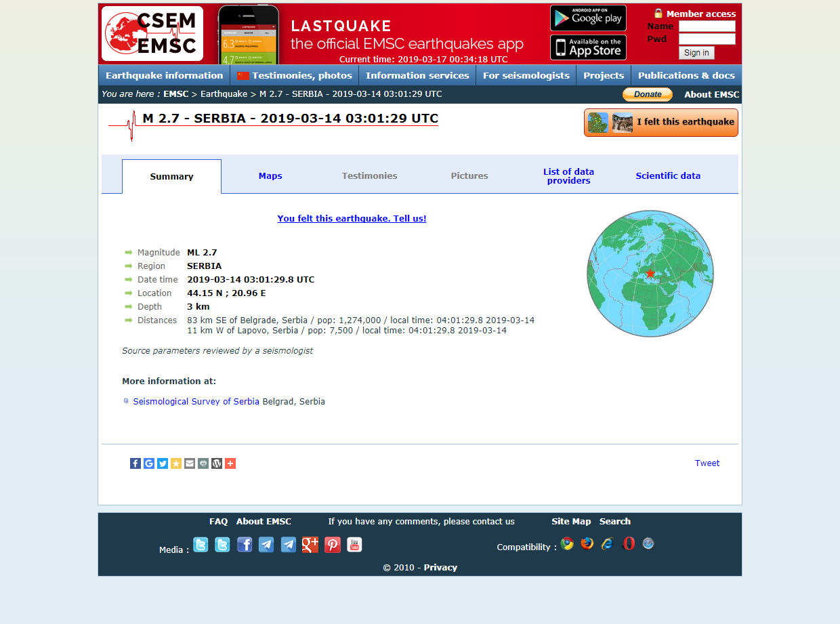
Task: Open footer FAQ link
Action: [x=219, y=522]
